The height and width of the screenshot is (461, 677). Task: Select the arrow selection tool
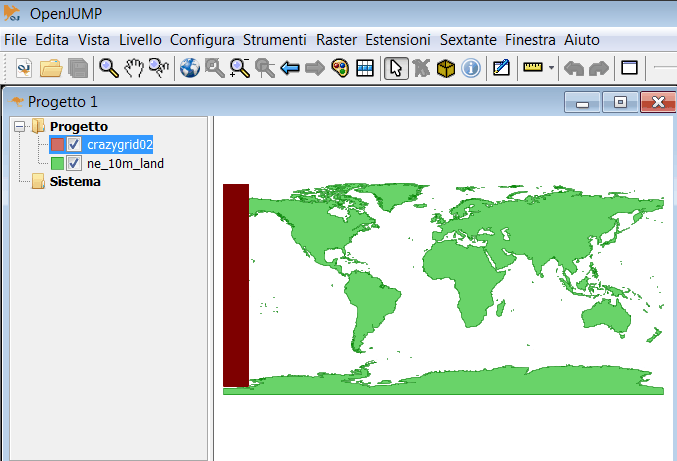(x=395, y=68)
